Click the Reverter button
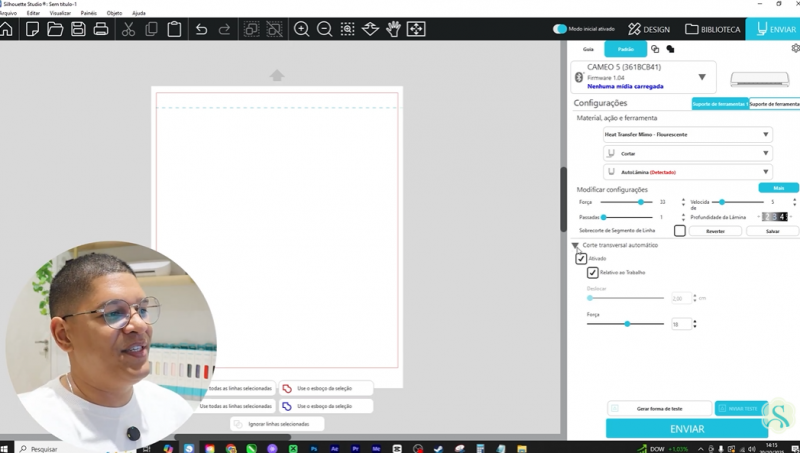 click(x=715, y=231)
